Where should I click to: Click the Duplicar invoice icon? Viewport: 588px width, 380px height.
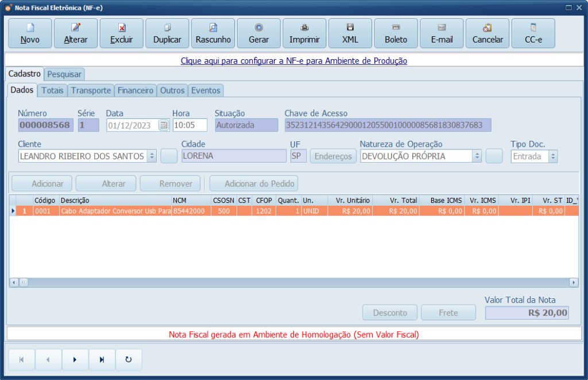tap(167, 33)
